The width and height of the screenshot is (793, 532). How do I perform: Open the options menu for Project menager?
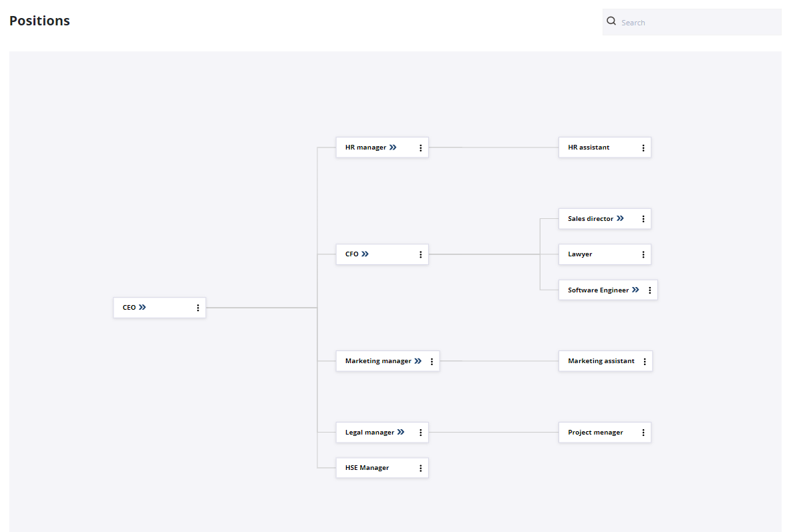[x=643, y=433]
